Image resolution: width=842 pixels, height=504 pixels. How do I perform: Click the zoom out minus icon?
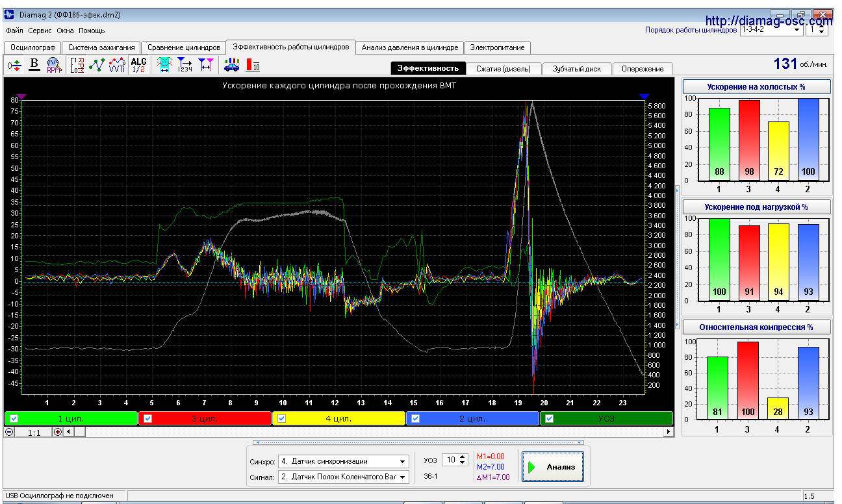click(x=9, y=432)
